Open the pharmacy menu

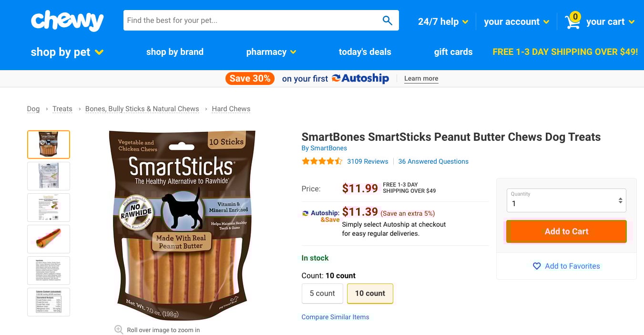(x=271, y=52)
